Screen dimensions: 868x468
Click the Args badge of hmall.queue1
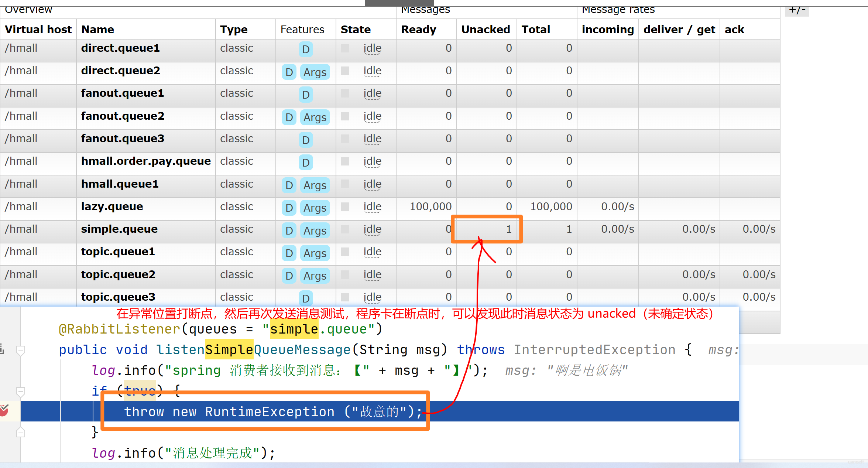coord(315,185)
